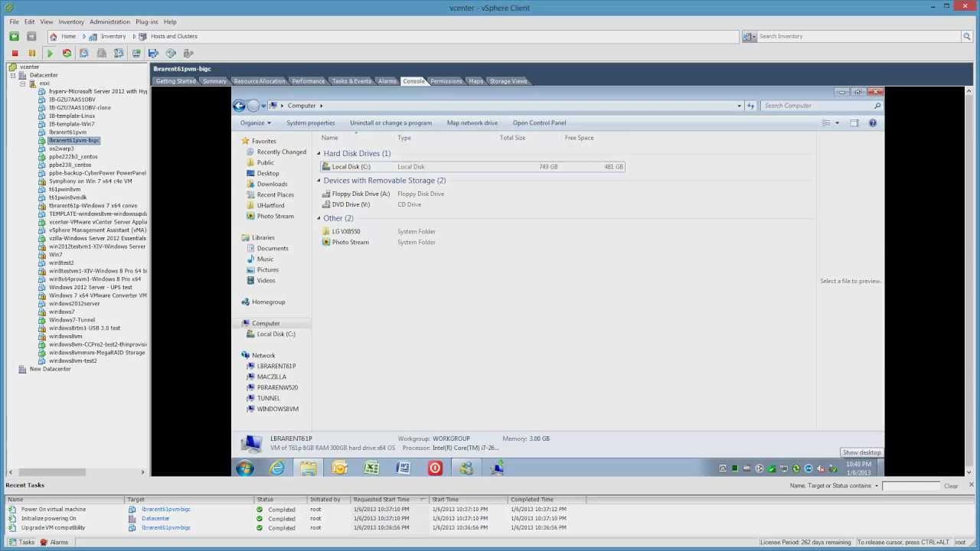Open the Plug-ins menu

[146, 22]
